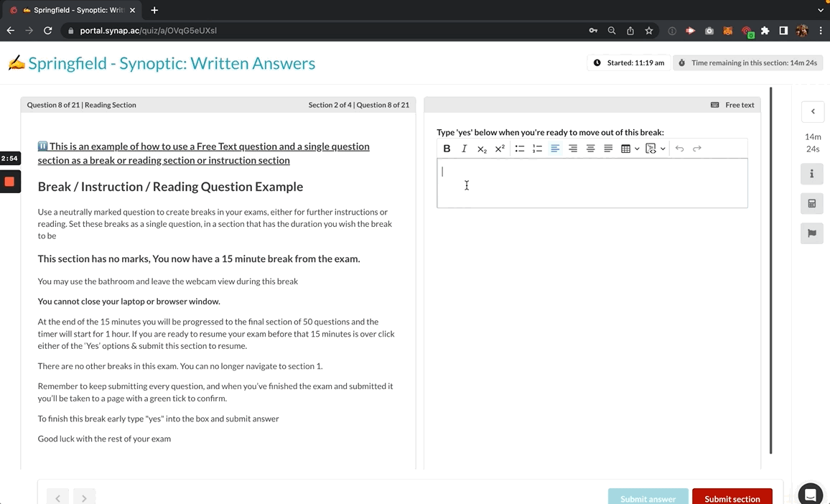Collapse the right sidebar with the chevron

click(813, 111)
